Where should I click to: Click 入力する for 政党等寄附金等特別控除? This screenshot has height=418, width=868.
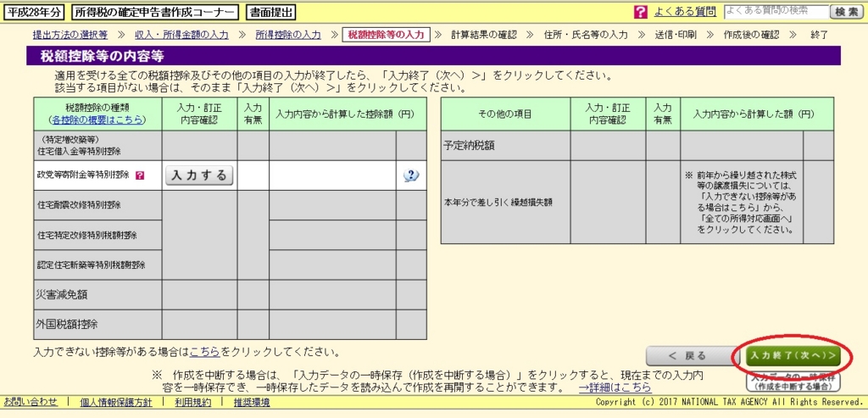pyautogui.click(x=199, y=176)
